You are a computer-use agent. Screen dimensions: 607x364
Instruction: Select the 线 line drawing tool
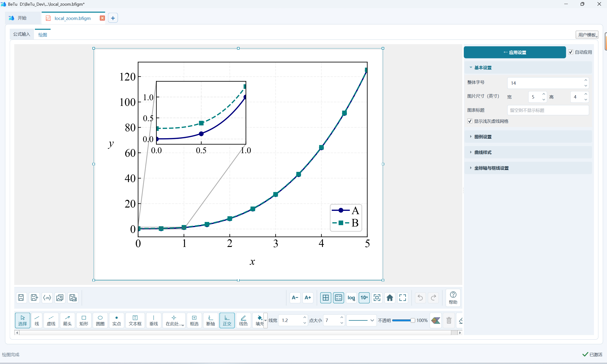click(37, 320)
